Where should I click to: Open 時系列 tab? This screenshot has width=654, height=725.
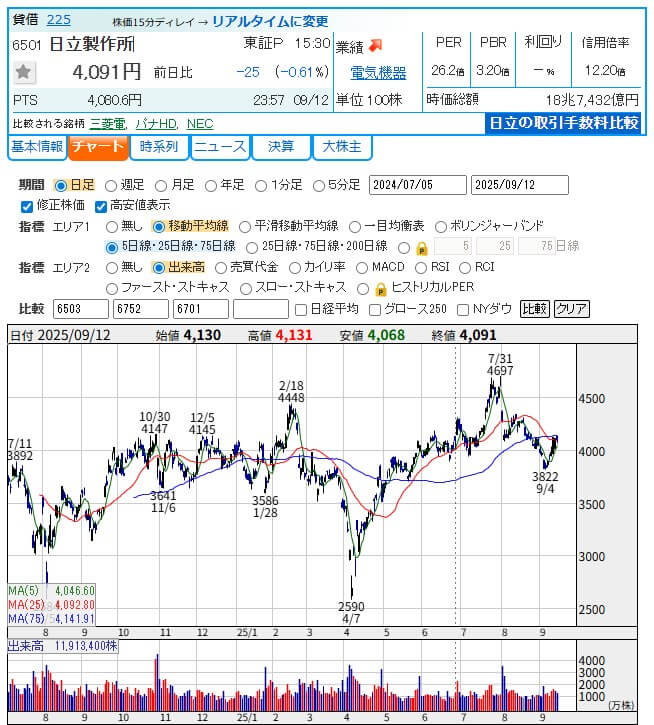point(159,147)
